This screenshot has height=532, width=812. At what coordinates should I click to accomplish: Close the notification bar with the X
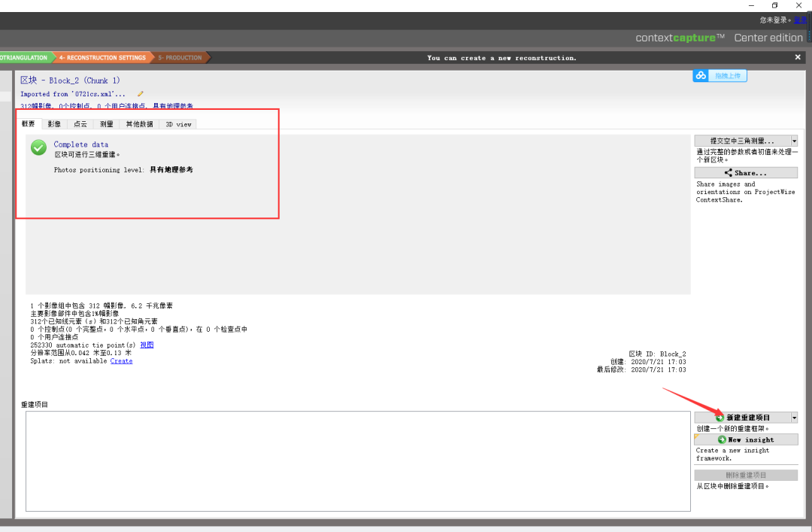click(798, 57)
